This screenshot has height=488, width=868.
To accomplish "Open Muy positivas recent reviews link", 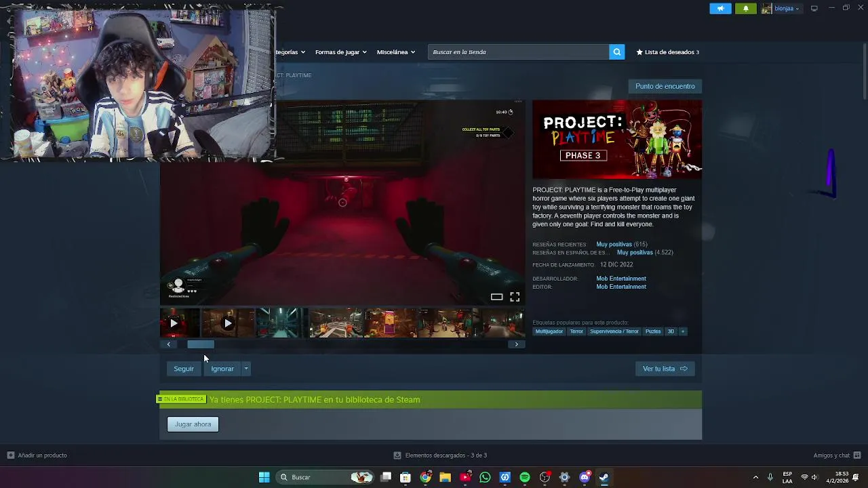I will click(614, 244).
